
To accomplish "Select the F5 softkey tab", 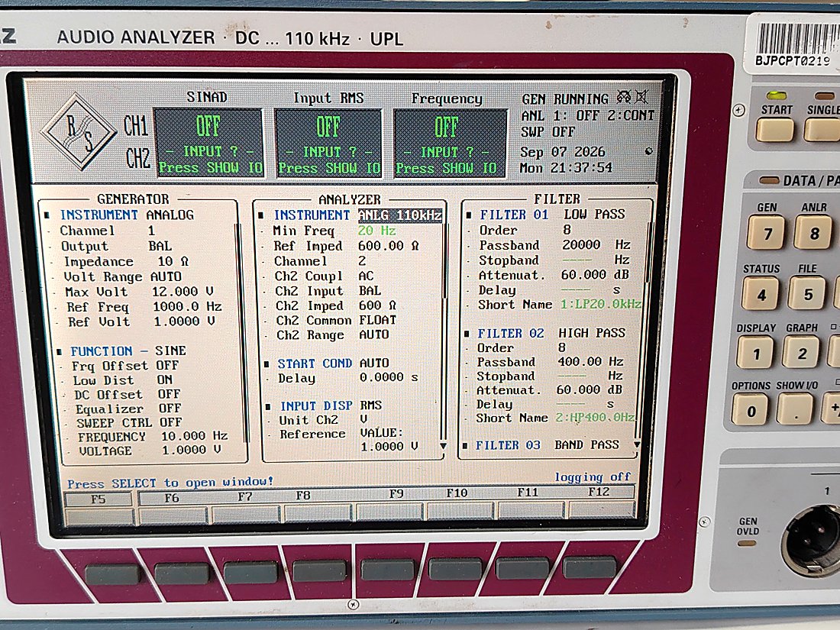I will (x=98, y=499).
